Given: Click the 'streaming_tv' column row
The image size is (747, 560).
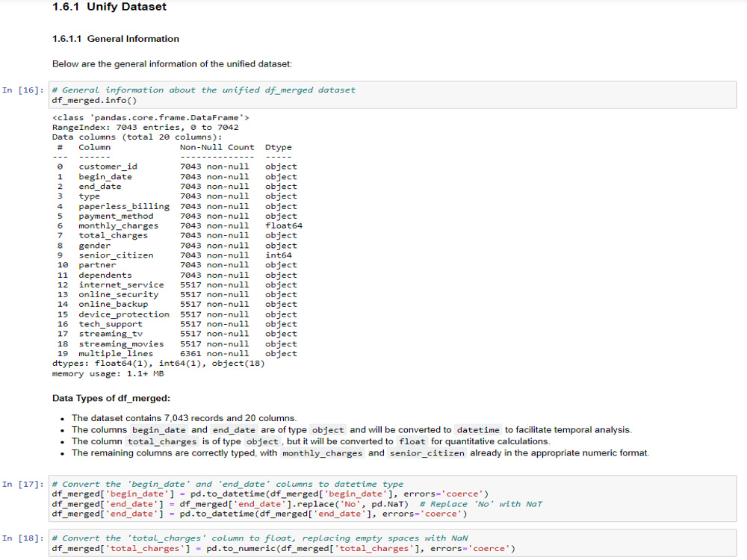Looking at the screenshot, I should point(177,334).
